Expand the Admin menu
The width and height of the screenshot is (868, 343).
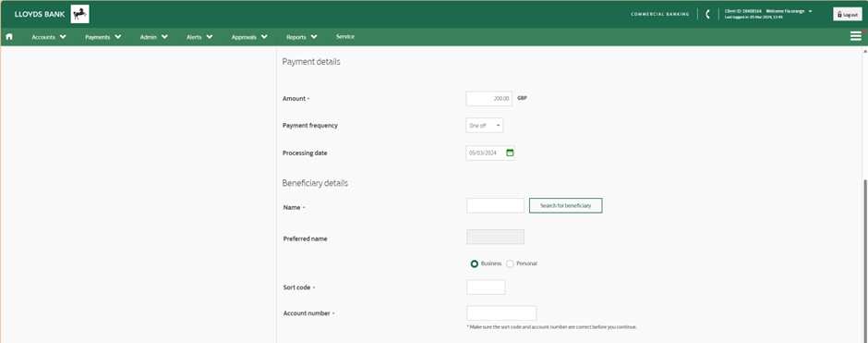tap(154, 37)
